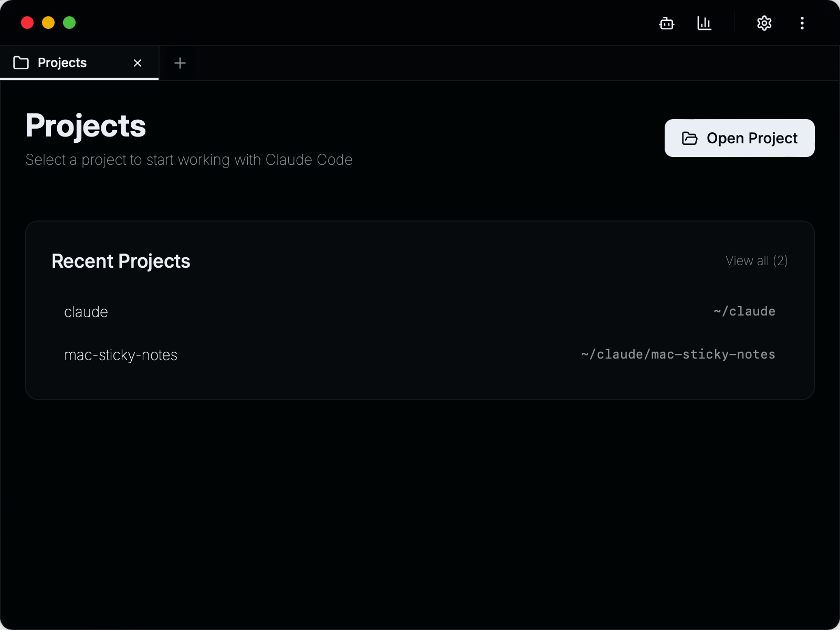Click the yellow minimize window button
Screen dimensions: 840x630
pyautogui.click(x=48, y=23)
